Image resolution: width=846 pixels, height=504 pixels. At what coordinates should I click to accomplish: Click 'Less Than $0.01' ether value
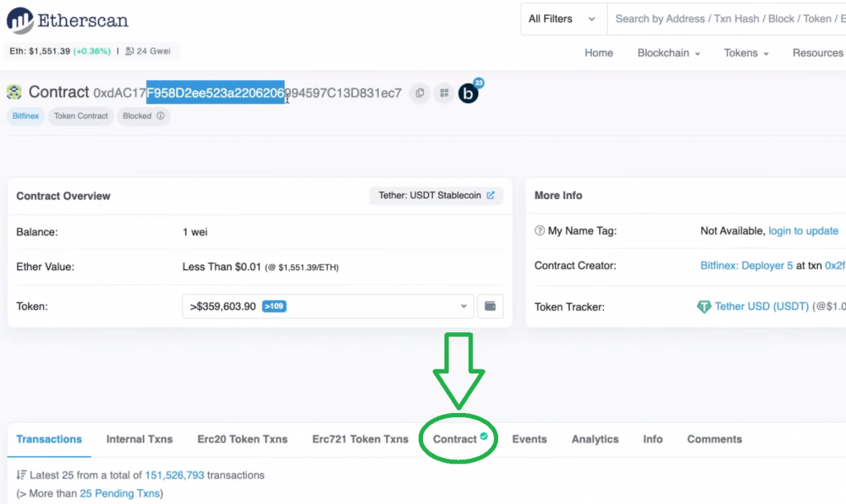[221, 267]
